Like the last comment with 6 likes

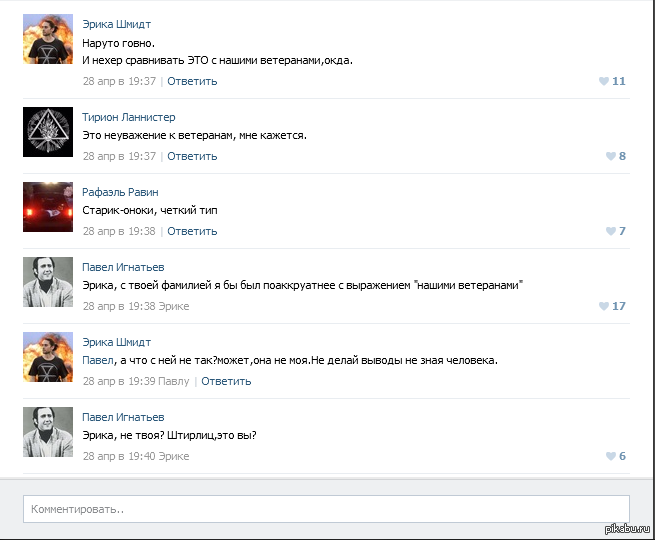pos(611,456)
